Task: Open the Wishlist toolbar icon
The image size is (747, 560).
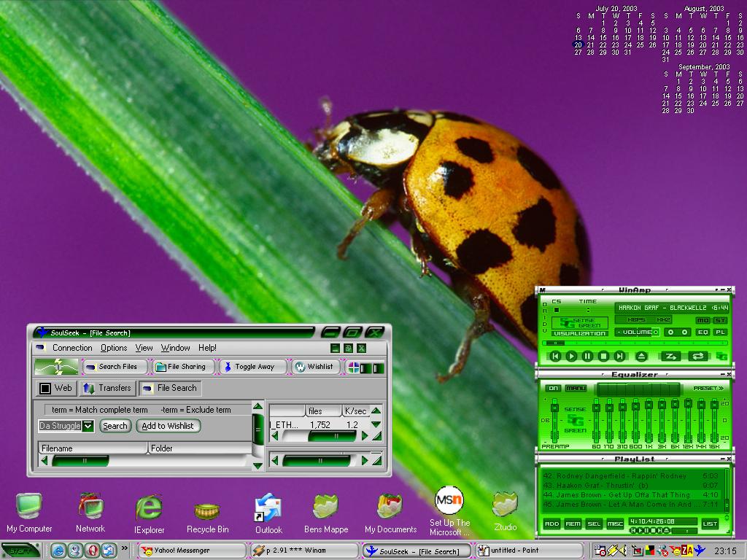Action: (314, 367)
